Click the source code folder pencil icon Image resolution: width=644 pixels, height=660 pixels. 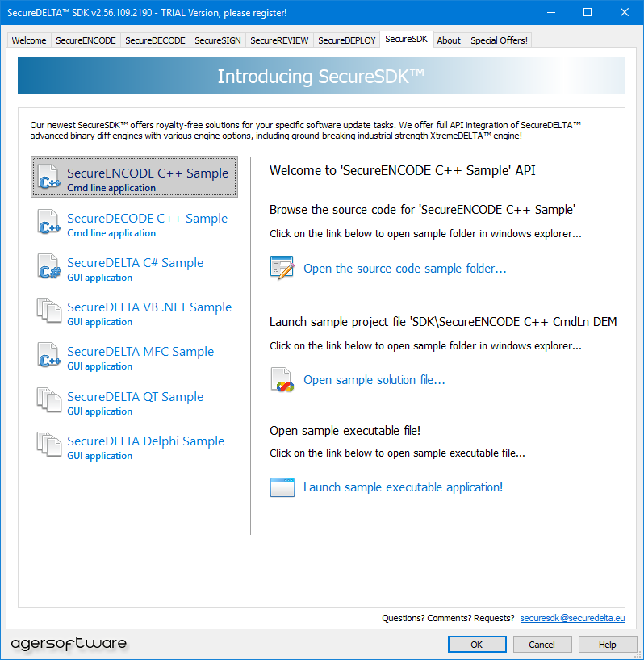[282, 268]
